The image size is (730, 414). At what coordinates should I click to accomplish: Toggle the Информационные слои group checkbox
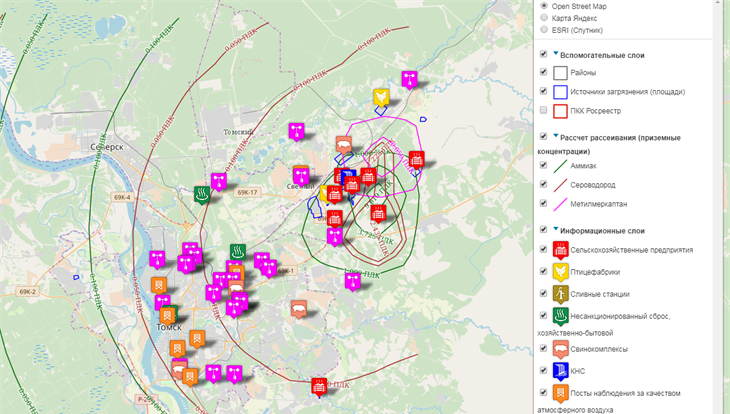click(x=543, y=230)
